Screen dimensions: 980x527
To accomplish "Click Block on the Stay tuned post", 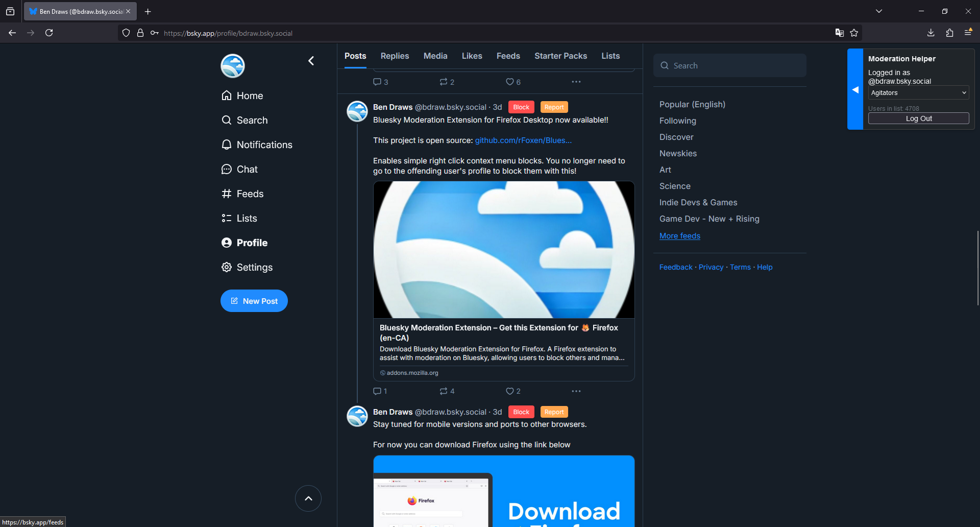I will (521, 412).
